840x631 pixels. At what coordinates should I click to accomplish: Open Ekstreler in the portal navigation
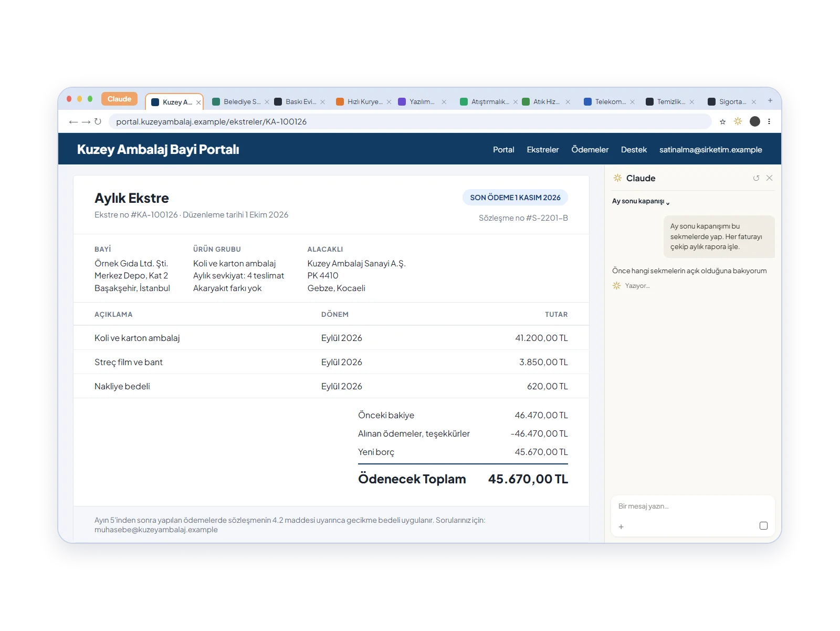point(543,150)
